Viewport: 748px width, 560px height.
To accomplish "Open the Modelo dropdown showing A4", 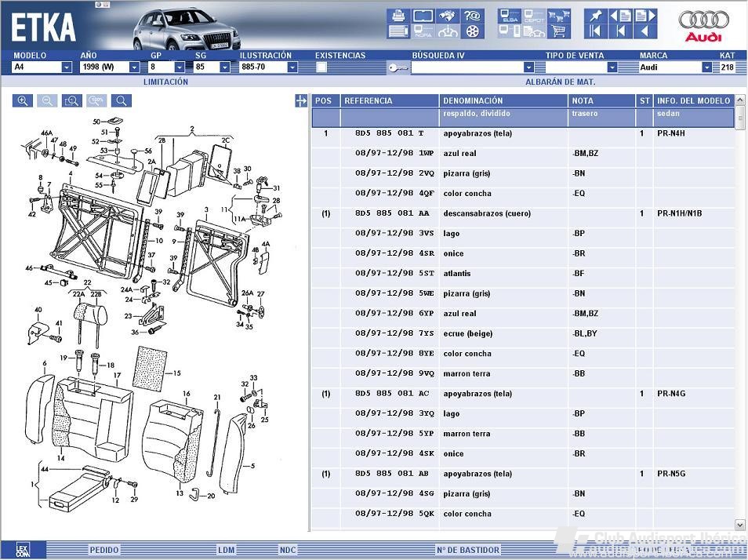I will pos(67,67).
